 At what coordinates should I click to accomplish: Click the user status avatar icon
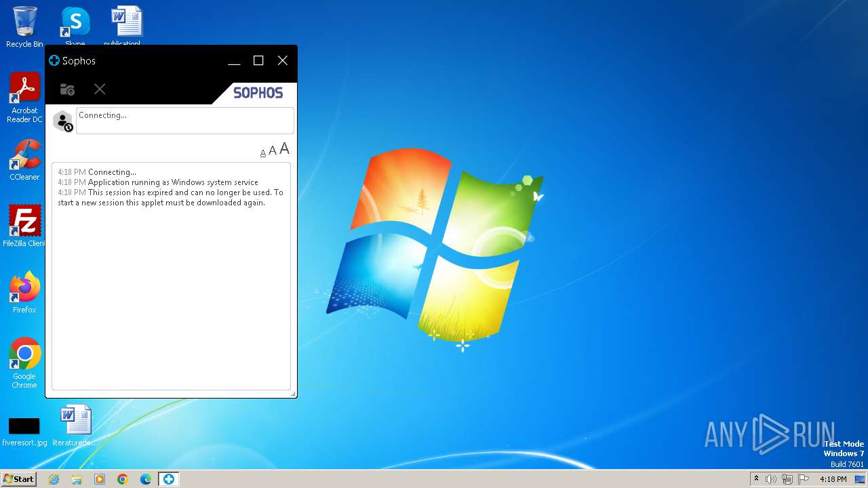(x=63, y=121)
